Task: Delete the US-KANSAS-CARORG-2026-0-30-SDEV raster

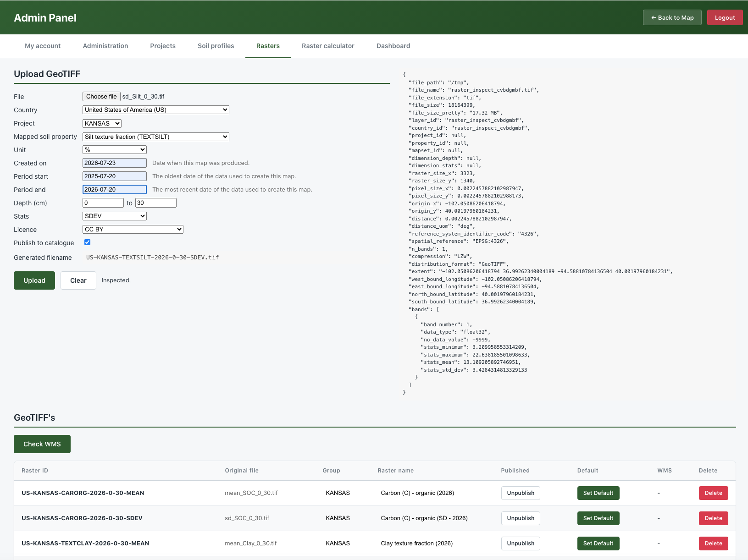Action: [x=714, y=518]
